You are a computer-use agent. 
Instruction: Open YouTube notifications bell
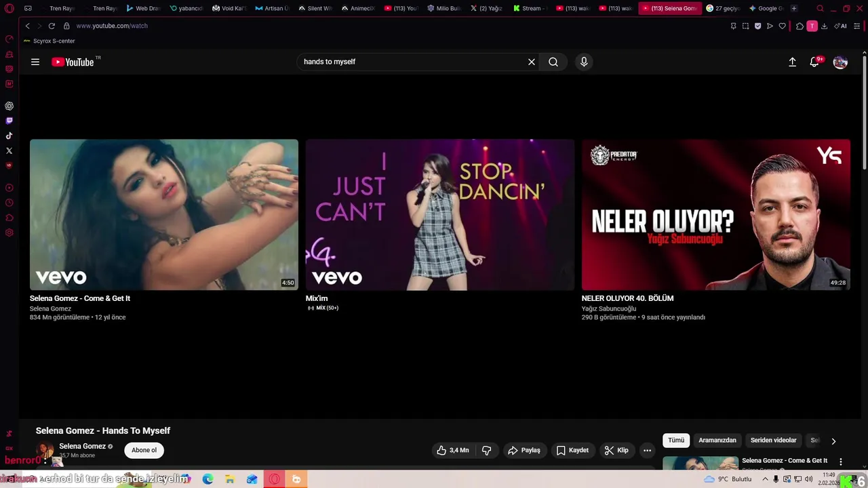[814, 62]
